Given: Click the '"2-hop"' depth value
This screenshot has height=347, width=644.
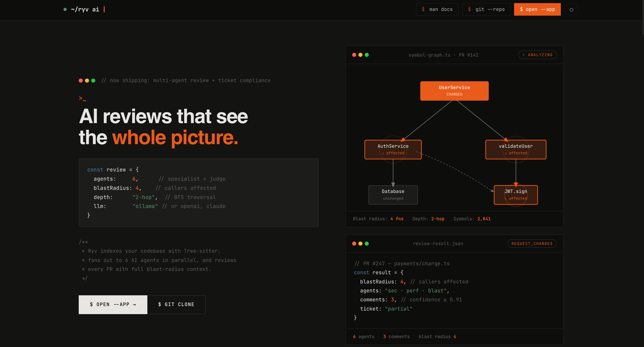Looking at the screenshot, I should [x=143, y=197].
